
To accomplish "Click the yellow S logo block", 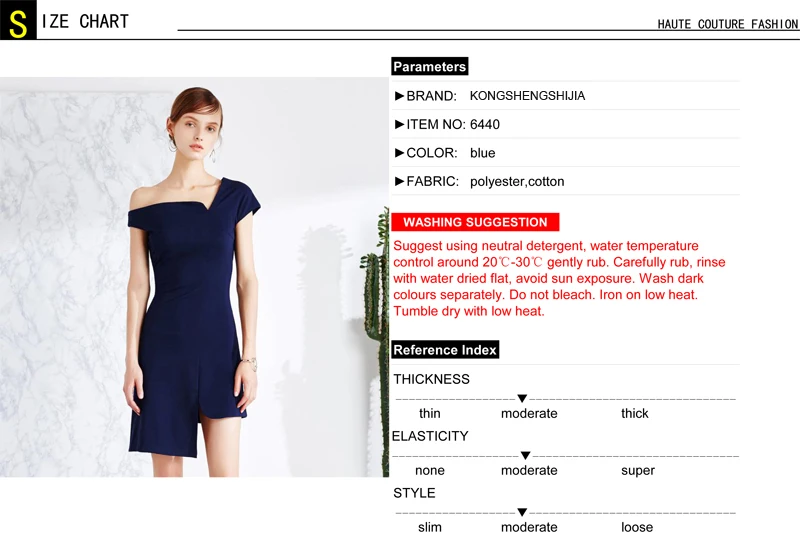I will tap(18, 19).
